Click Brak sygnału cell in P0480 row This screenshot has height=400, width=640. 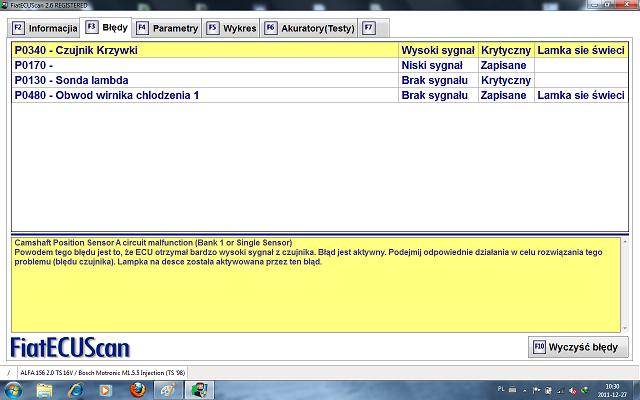point(438,95)
